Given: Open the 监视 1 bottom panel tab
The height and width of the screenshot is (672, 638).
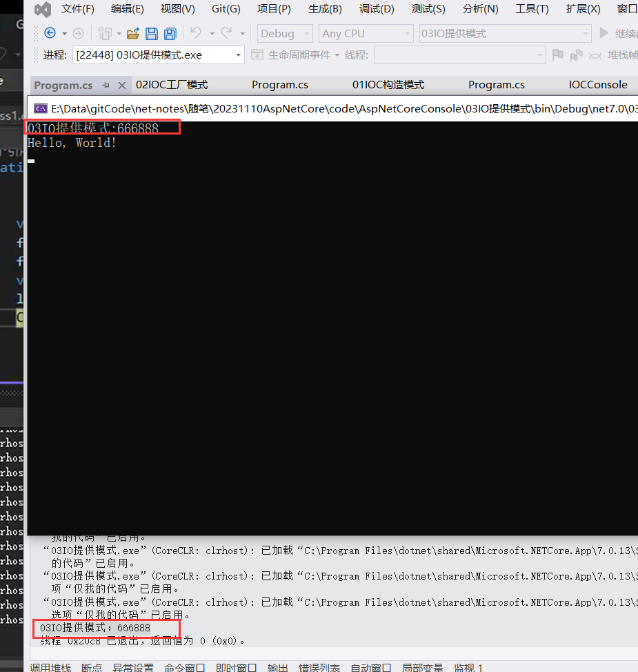Looking at the screenshot, I should [x=468, y=667].
